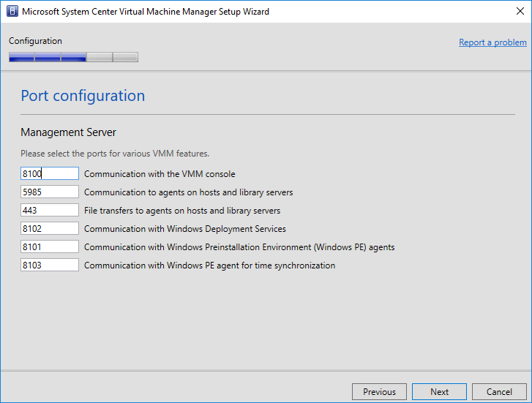This screenshot has height=403, width=532.
Task: Click the Port configuration heading
Action: pyautogui.click(x=83, y=96)
